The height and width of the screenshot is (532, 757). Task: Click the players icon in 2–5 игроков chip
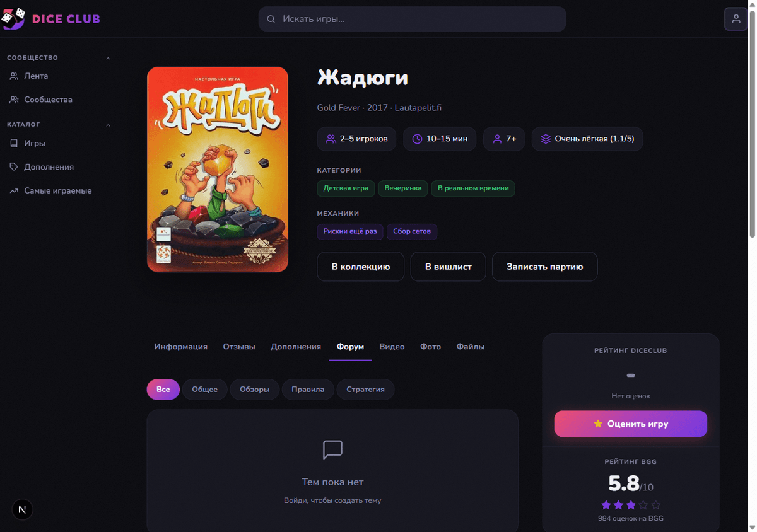click(331, 139)
